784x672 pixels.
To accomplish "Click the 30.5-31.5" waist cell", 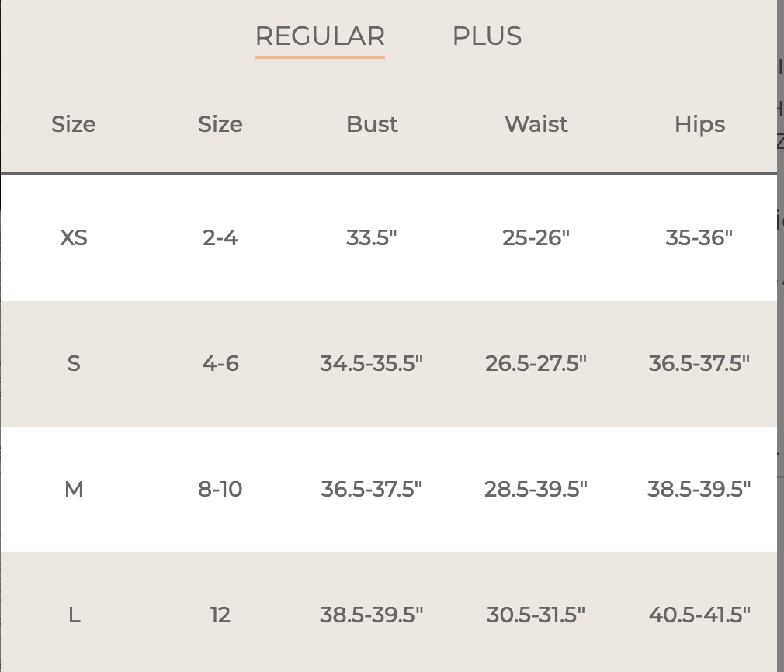I will point(536,615).
